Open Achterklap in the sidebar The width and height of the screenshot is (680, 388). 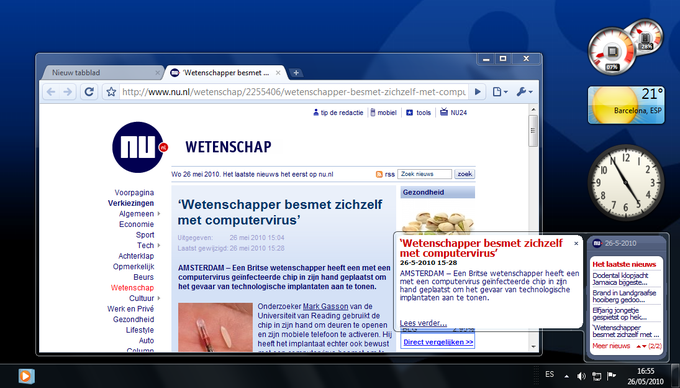pos(136,256)
